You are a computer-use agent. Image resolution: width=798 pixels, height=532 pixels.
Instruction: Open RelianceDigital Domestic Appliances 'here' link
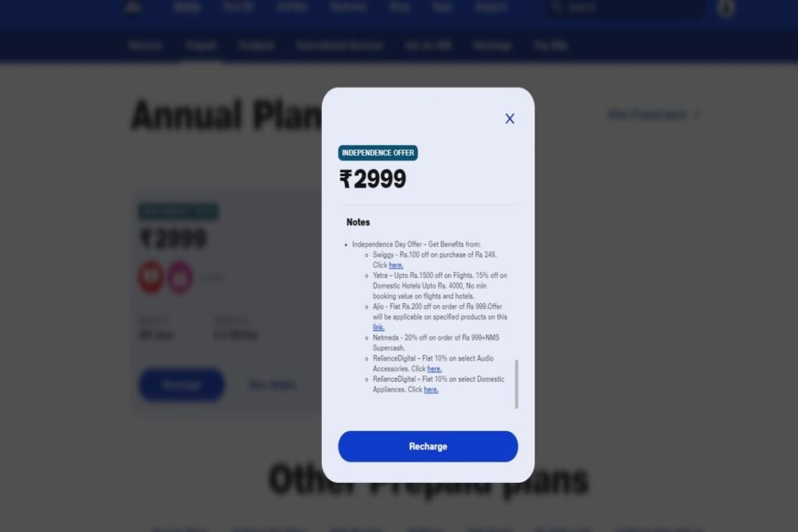point(431,389)
